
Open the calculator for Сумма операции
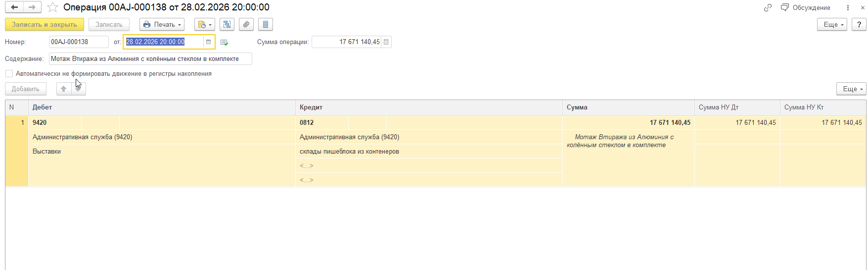coord(386,42)
